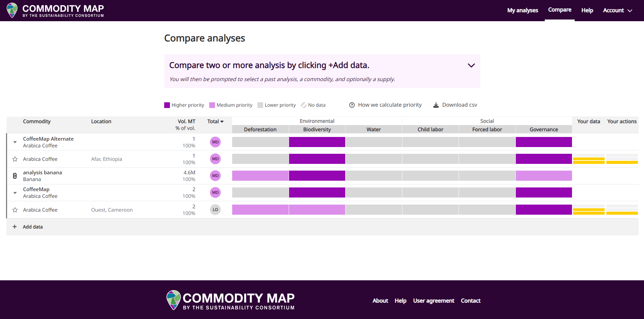Click the MD badge for analysis banana
The image size is (644, 319).
[x=215, y=176]
